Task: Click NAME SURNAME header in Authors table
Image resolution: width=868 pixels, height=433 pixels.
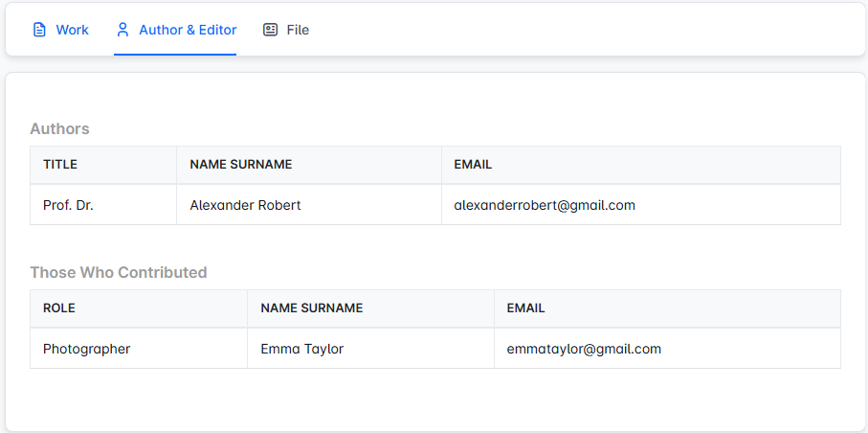Action: point(241,165)
